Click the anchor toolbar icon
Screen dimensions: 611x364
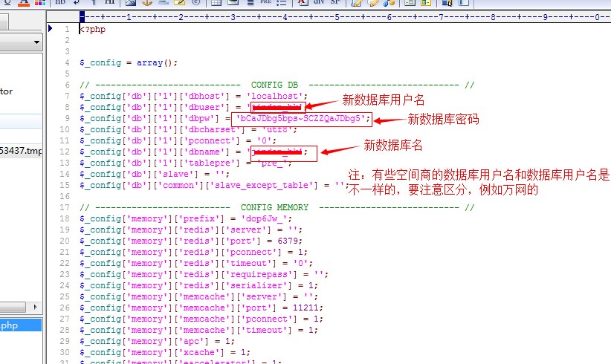(x=146, y=3)
